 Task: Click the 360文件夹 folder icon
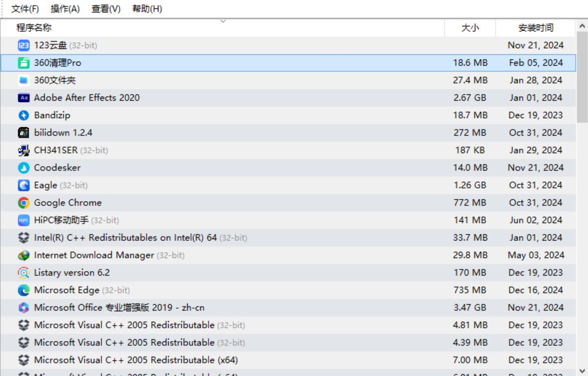coord(23,80)
